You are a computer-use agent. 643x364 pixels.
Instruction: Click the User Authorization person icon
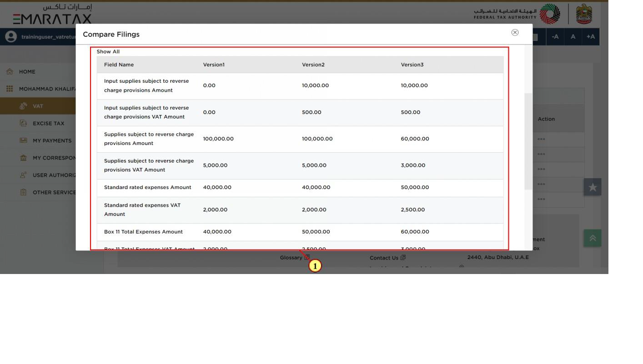tap(23, 175)
